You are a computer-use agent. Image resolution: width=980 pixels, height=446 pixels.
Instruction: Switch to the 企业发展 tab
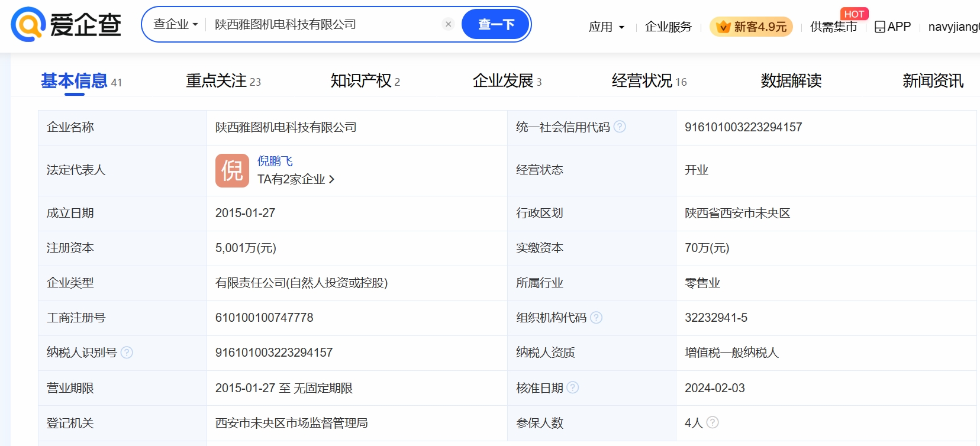[507, 81]
